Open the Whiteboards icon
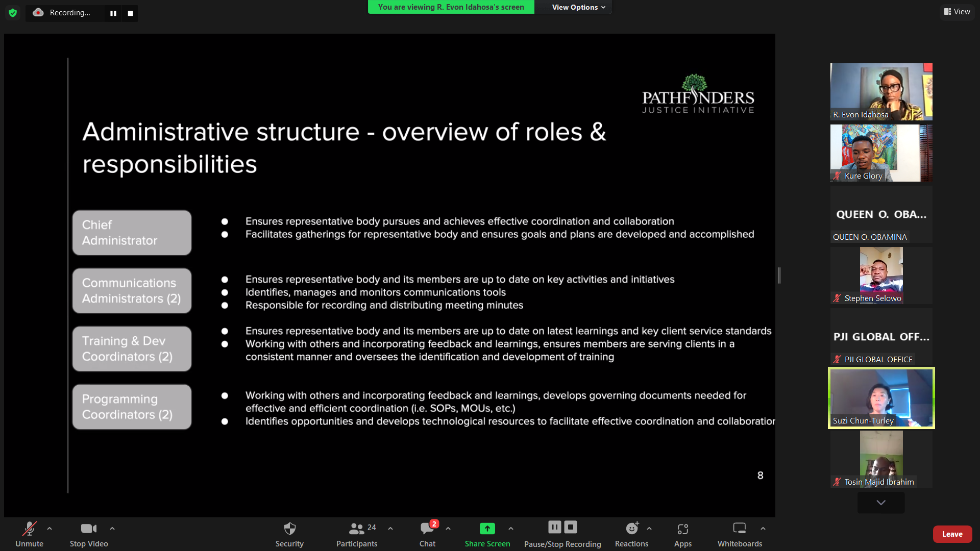Image resolution: width=980 pixels, height=551 pixels. click(x=739, y=529)
